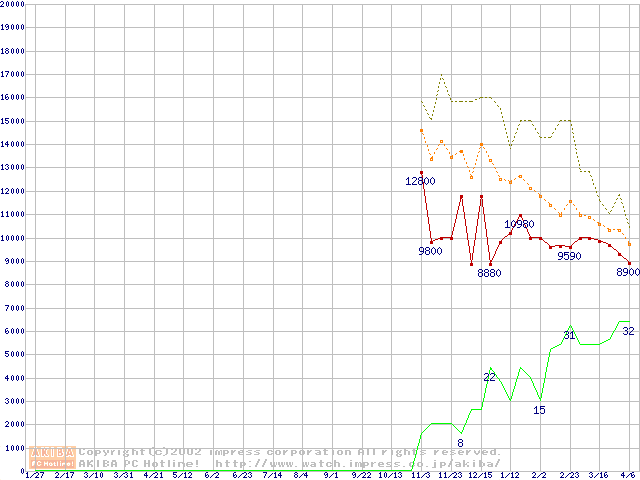640x480 pixels.
Task: Select the 10980 peak price label
Action: [518, 224]
